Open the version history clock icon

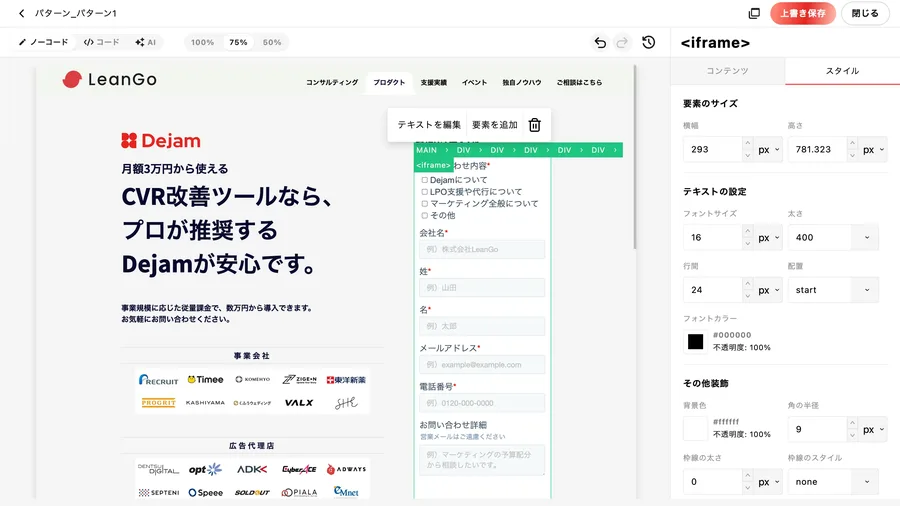pyautogui.click(x=649, y=42)
